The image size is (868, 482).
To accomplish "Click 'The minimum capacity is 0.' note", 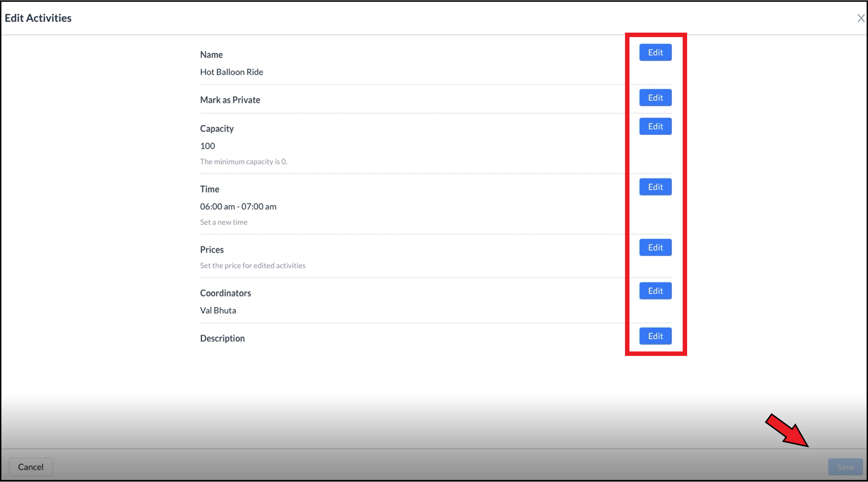I will tap(243, 162).
